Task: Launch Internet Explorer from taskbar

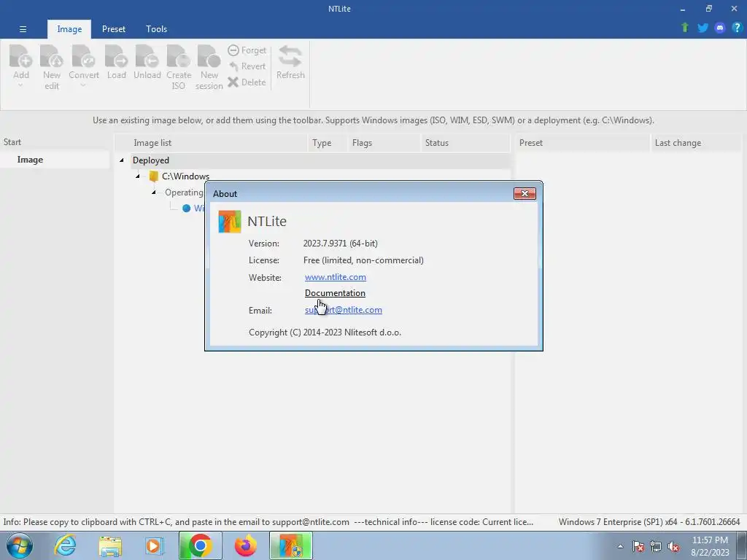Action: 65,545
